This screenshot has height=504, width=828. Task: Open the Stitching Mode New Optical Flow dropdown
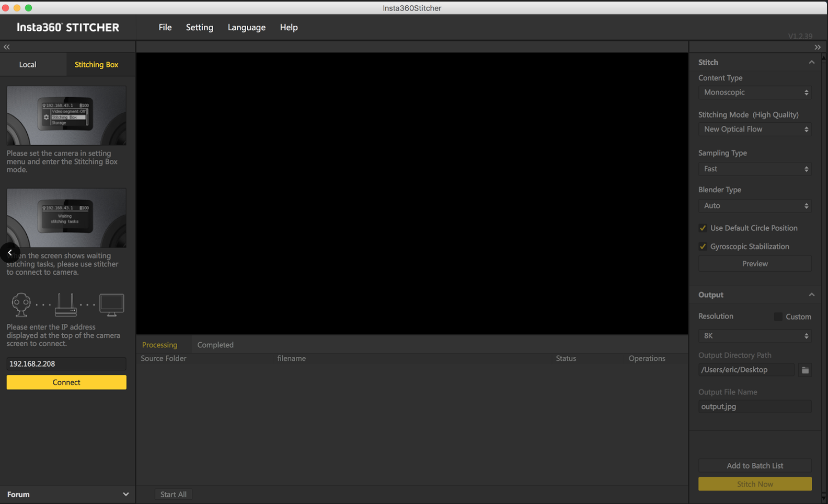(754, 129)
